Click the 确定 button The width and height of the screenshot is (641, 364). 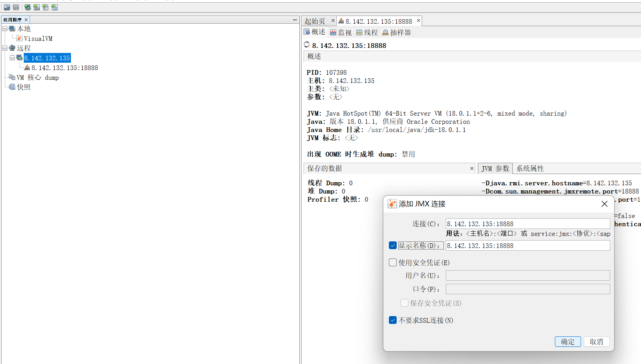[x=568, y=341]
